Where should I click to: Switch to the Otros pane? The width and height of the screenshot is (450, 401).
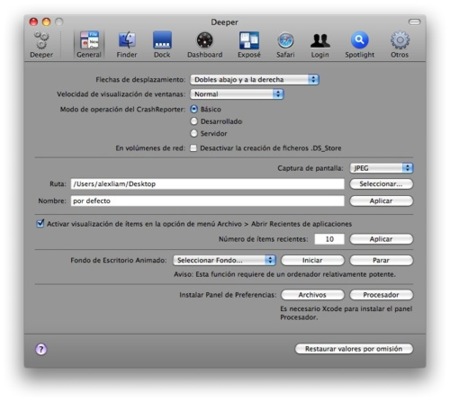pyautogui.click(x=400, y=45)
